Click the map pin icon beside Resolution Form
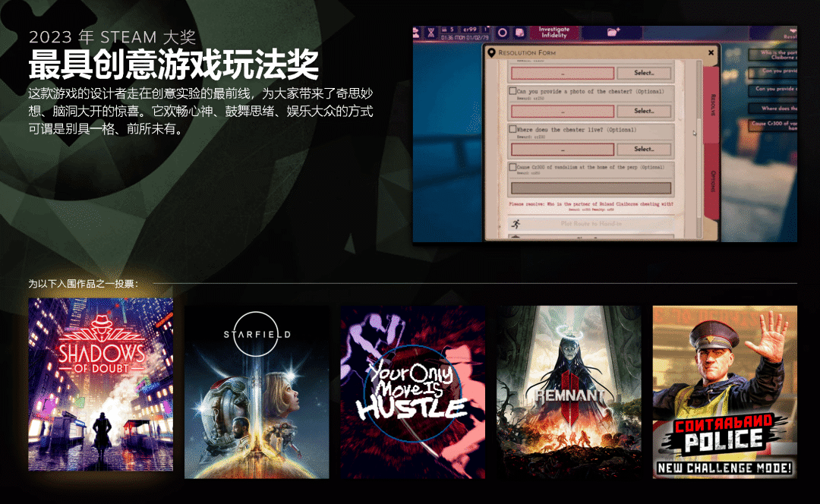Screen dimensions: 820x504 pos(491,53)
